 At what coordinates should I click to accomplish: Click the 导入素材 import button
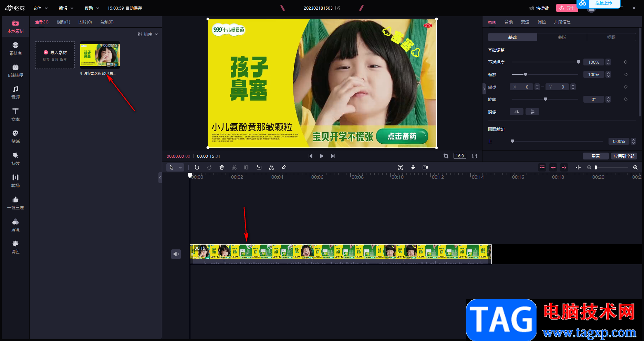pyautogui.click(x=55, y=55)
